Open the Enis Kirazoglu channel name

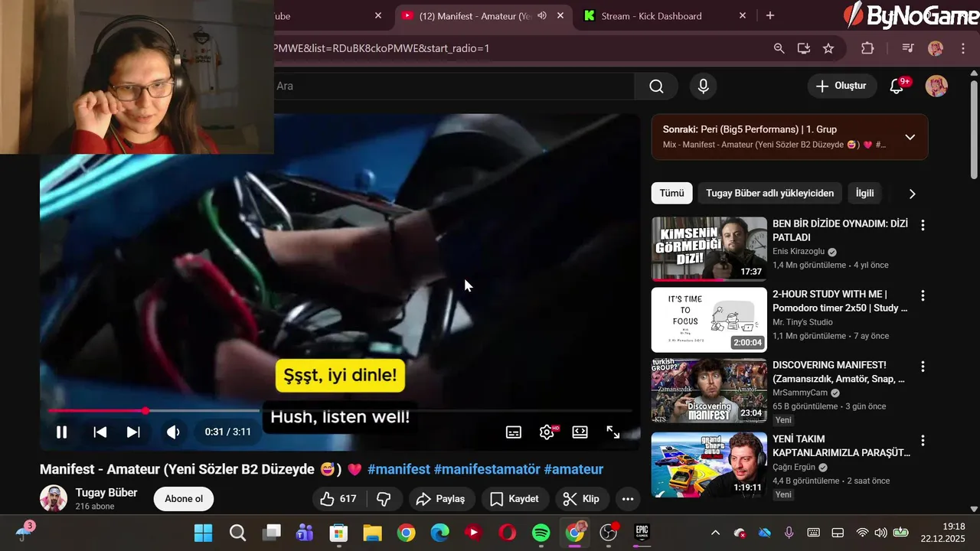click(798, 252)
